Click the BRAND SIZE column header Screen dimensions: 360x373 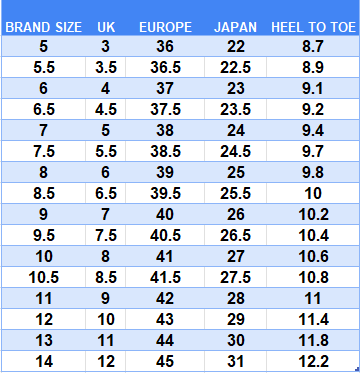43,27
